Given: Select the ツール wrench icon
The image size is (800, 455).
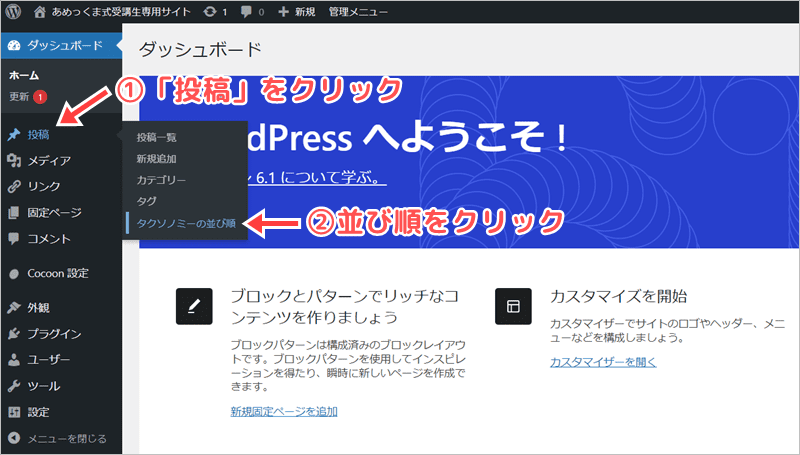Looking at the screenshot, I should point(14,386).
